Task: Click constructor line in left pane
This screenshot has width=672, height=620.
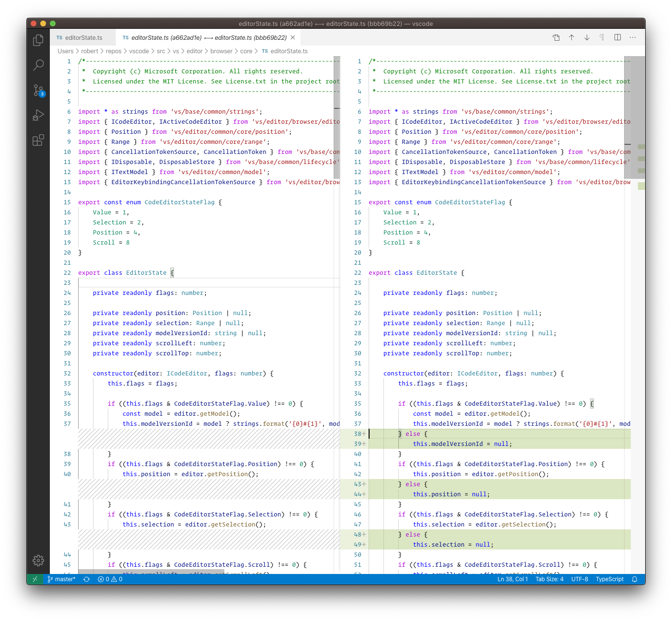Action: click(183, 374)
